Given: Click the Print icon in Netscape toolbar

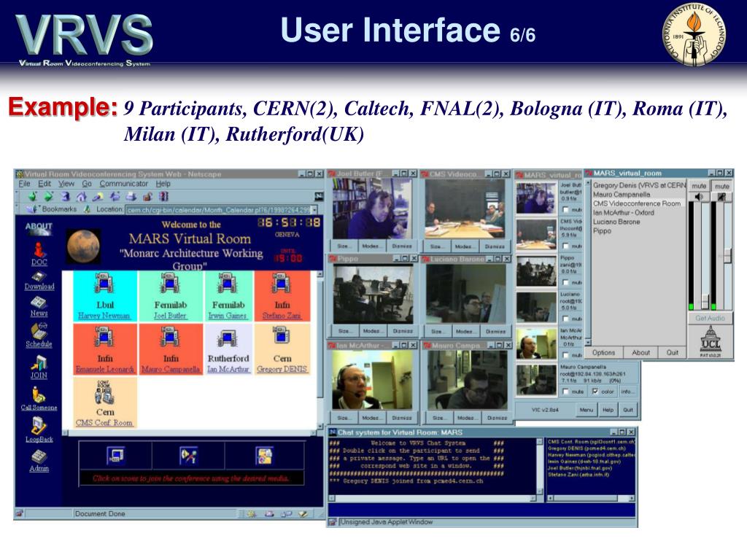Looking at the screenshot, I should [x=131, y=197].
